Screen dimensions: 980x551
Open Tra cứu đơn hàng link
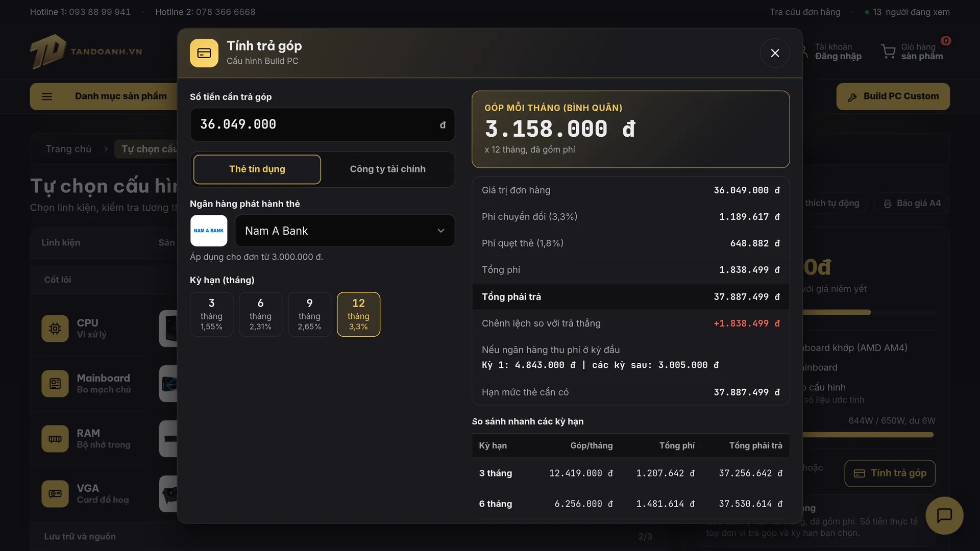tap(805, 12)
